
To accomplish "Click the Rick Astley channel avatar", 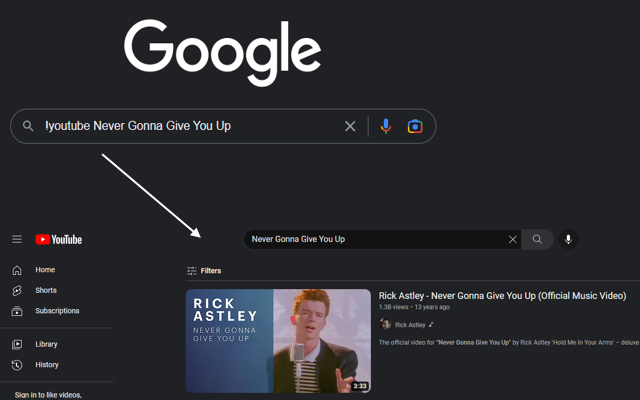I will point(385,324).
